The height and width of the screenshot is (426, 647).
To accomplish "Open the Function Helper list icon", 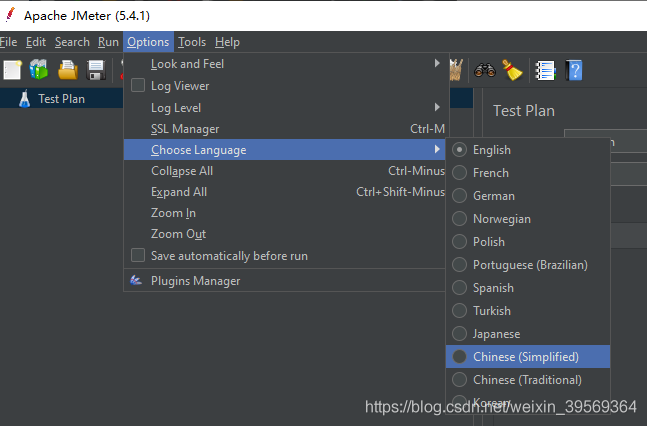I will pyautogui.click(x=545, y=70).
